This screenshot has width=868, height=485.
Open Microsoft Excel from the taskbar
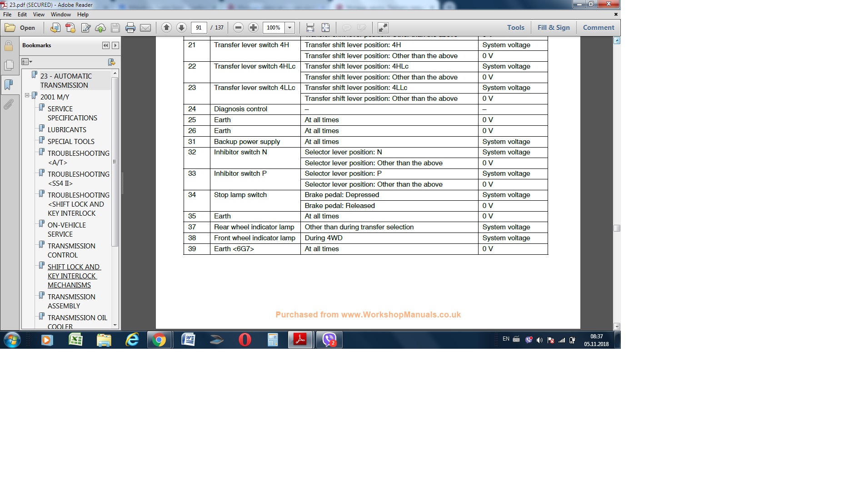click(x=75, y=340)
